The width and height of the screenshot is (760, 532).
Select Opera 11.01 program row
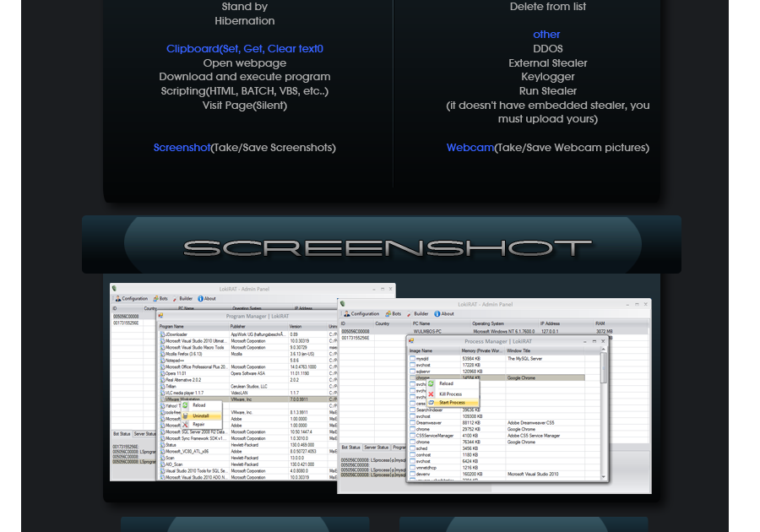point(247,373)
